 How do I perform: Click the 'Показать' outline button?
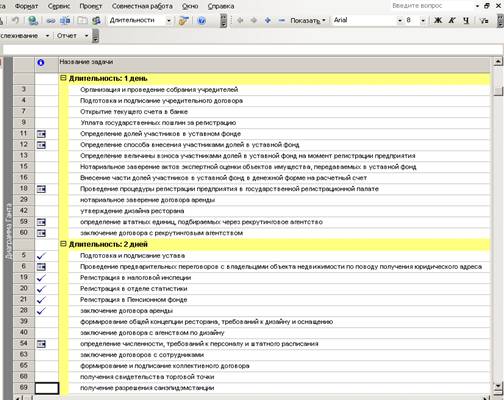click(307, 20)
